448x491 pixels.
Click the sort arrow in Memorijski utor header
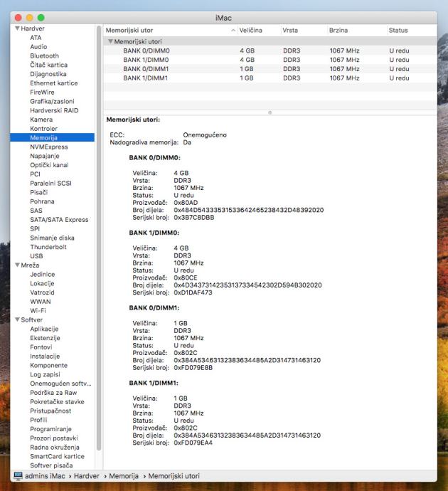tap(233, 31)
